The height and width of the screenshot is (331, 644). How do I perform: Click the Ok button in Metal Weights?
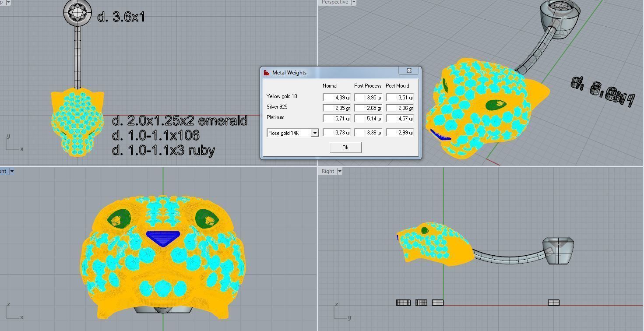coord(345,148)
